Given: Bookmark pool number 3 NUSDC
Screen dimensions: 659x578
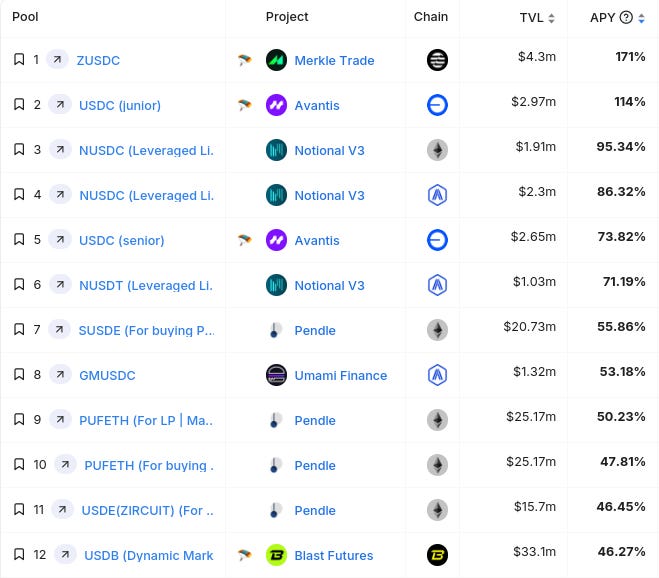Looking at the screenshot, I should [x=19, y=149].
